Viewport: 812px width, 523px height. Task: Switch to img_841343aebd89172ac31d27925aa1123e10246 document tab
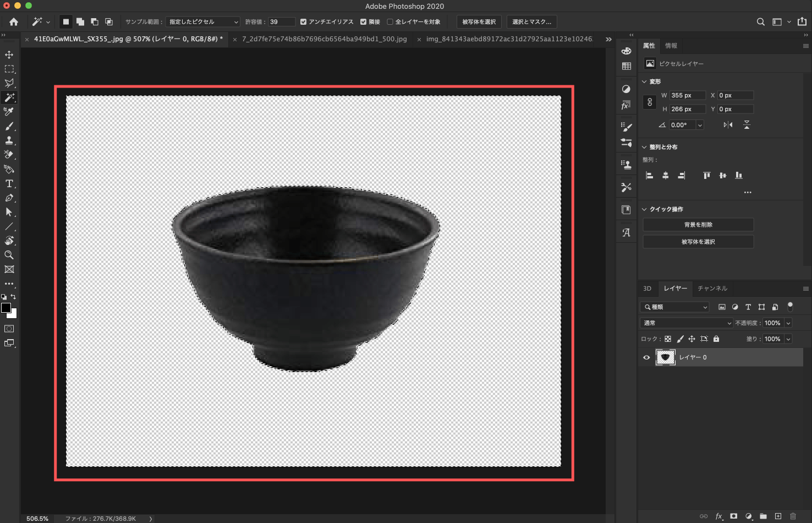[x=509, y=39]
